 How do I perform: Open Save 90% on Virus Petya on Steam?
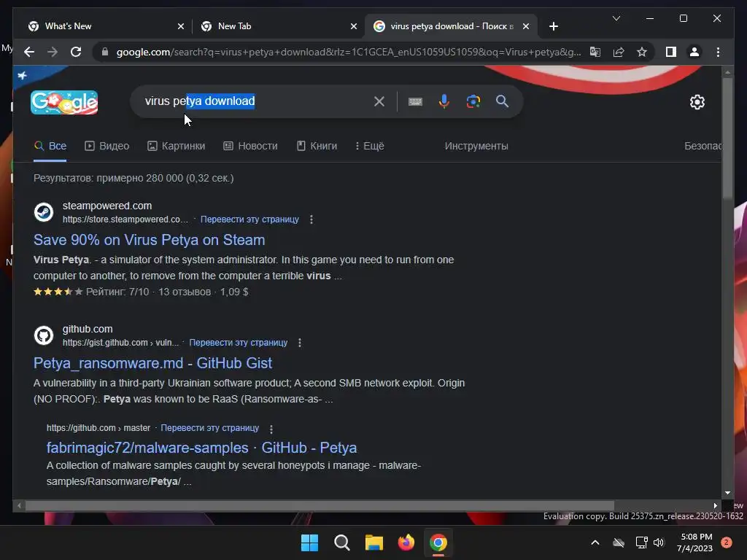click(x=149, y=240)
